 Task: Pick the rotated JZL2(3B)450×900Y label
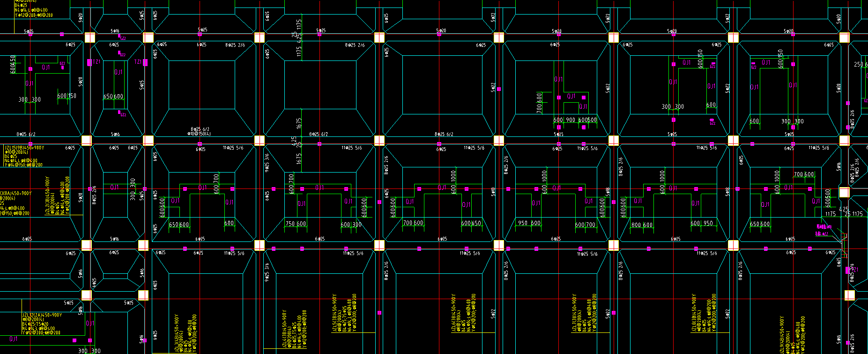pyautogui.click(x=47, y=196)
